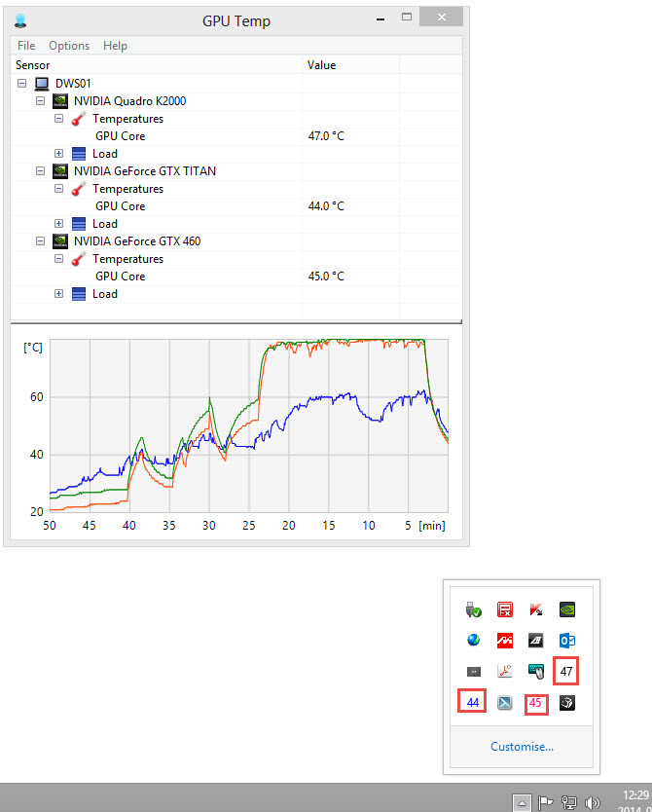Expand Load under Quadro K2000
Screen dimensions: 652x812
point(59,154)
